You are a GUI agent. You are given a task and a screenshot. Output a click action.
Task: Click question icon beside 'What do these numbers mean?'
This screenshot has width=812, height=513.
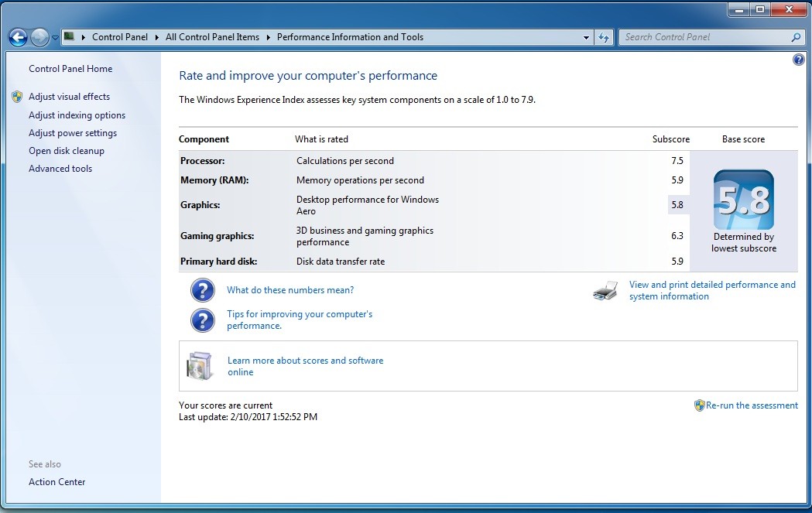pos(202,290)
